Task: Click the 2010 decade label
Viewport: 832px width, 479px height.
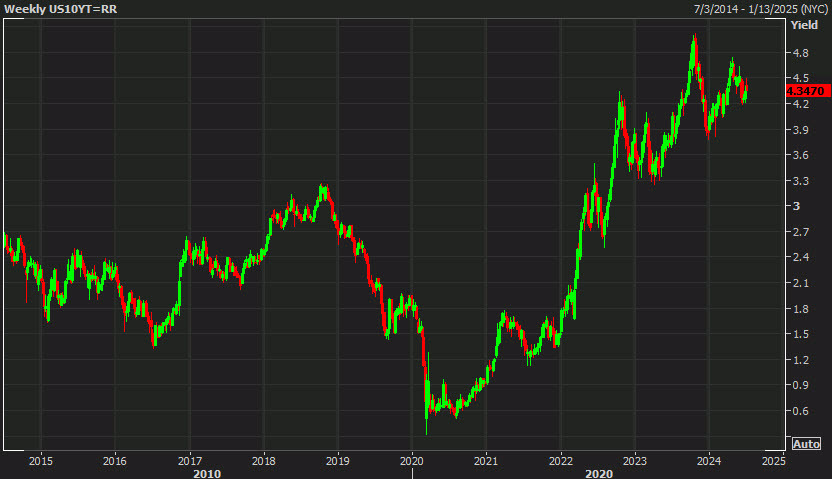Action: (207, 473)
